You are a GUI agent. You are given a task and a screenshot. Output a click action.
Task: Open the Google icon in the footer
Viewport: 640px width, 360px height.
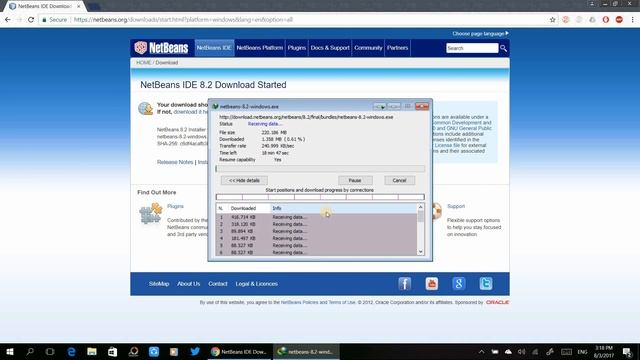click(459, 284)
